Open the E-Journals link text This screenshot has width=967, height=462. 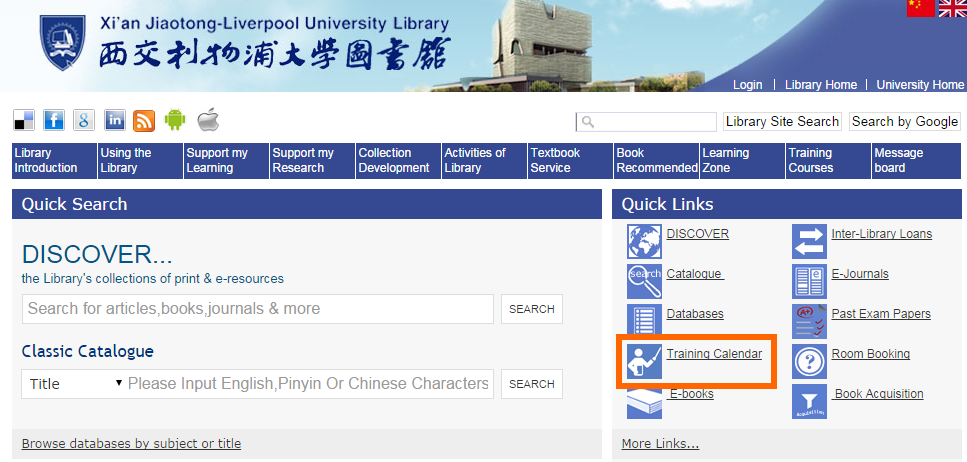pyautogui.click(x=860, y=274)
